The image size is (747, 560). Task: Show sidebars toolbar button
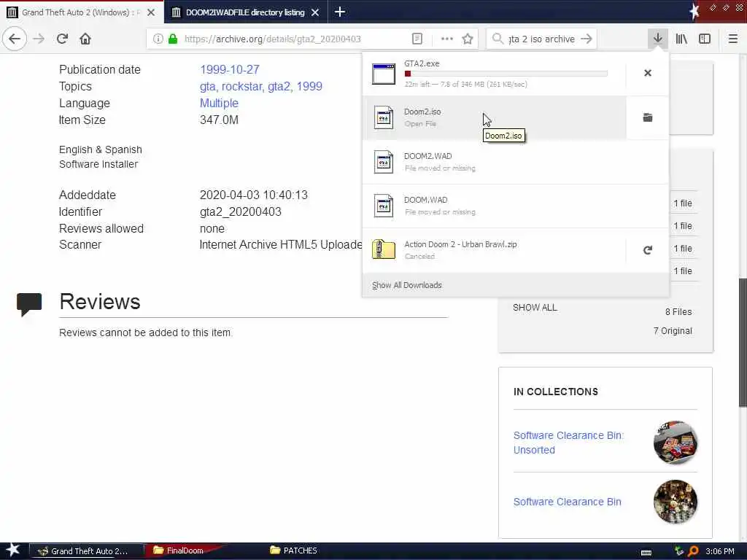[x=705, y=39]
